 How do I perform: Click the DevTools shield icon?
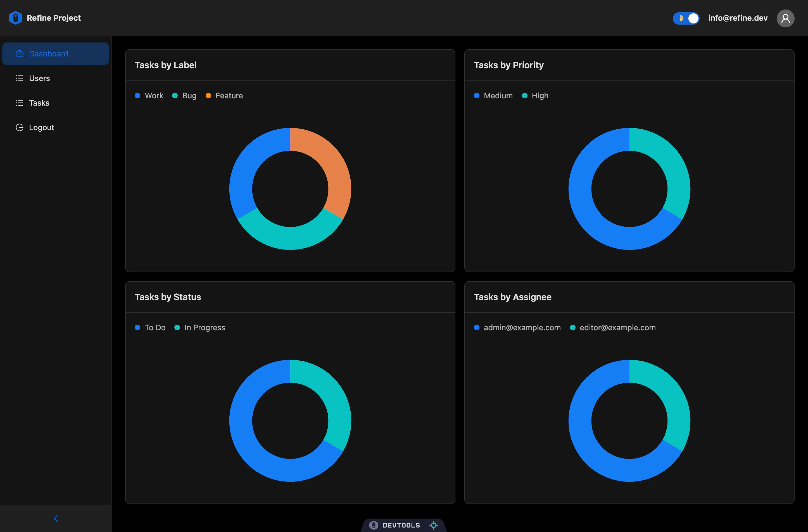374,525
